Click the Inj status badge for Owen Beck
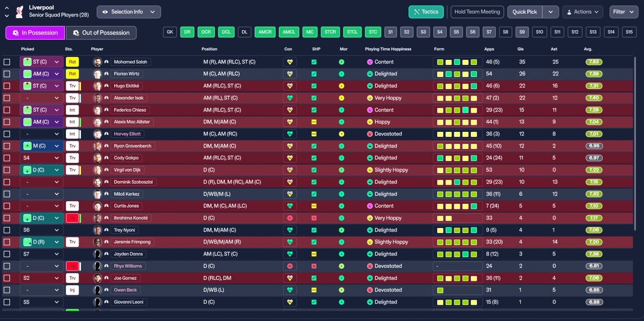Viewport: 644px width, 321px height. [x=72, y=290]
